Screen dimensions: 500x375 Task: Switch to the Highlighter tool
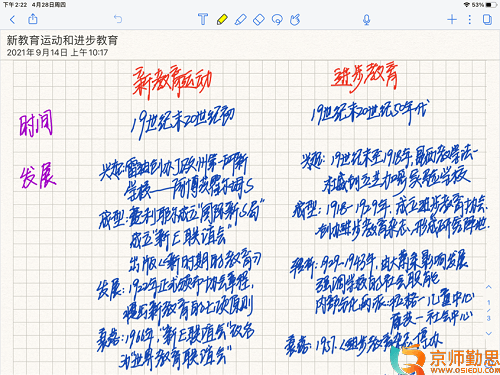pyautogui.click(x=240, y=19)
